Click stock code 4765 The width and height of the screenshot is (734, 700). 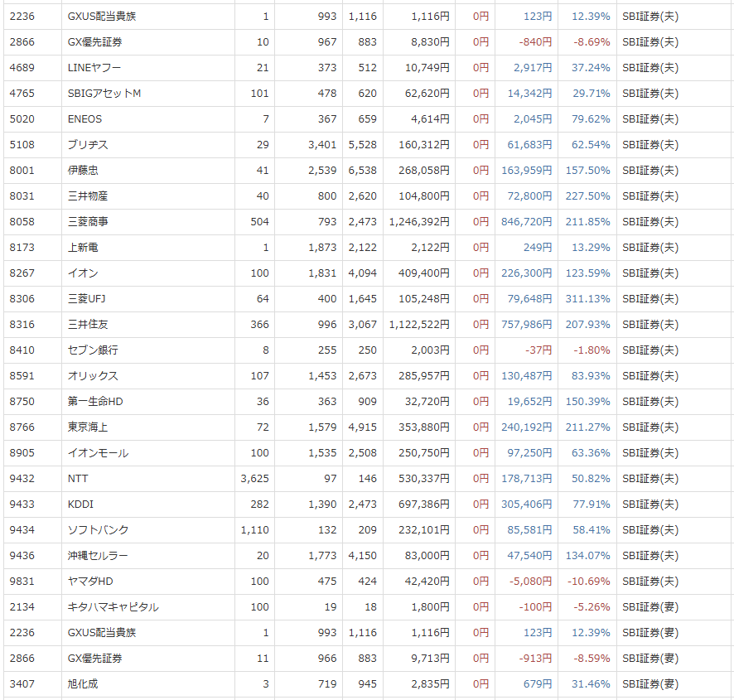tap(22, 94)
